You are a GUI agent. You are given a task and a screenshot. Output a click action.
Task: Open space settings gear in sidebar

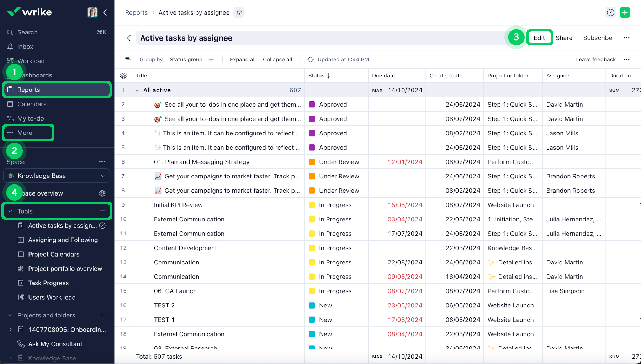[102, 193]
